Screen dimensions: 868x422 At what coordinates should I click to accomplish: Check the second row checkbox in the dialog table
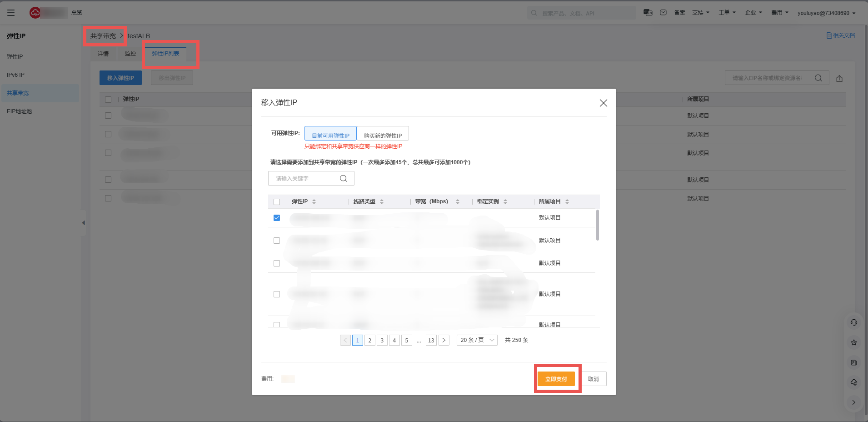[x=277, y=241]
